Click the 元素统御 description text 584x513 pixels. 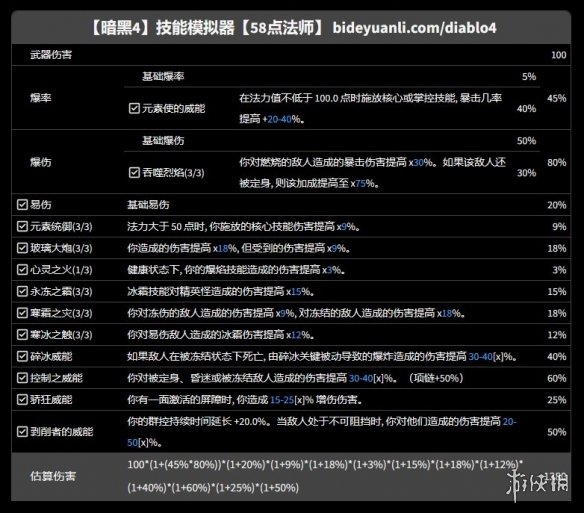point(244,226)
